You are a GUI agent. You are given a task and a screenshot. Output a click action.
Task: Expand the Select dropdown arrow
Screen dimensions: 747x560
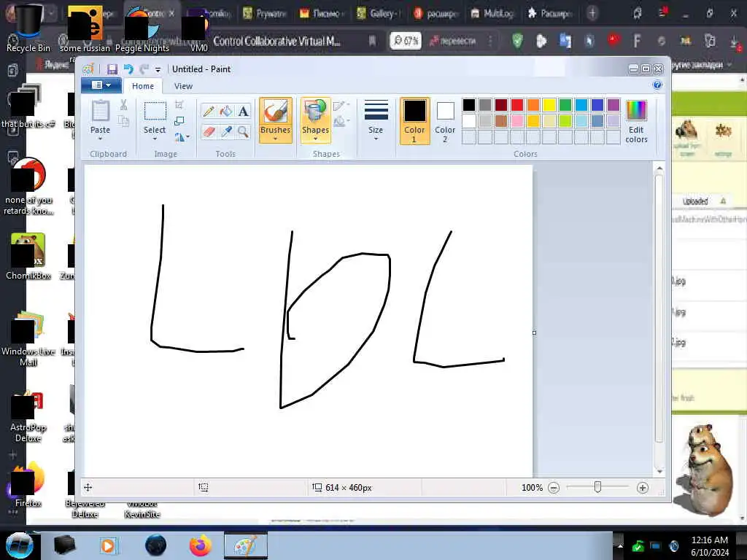155,139
